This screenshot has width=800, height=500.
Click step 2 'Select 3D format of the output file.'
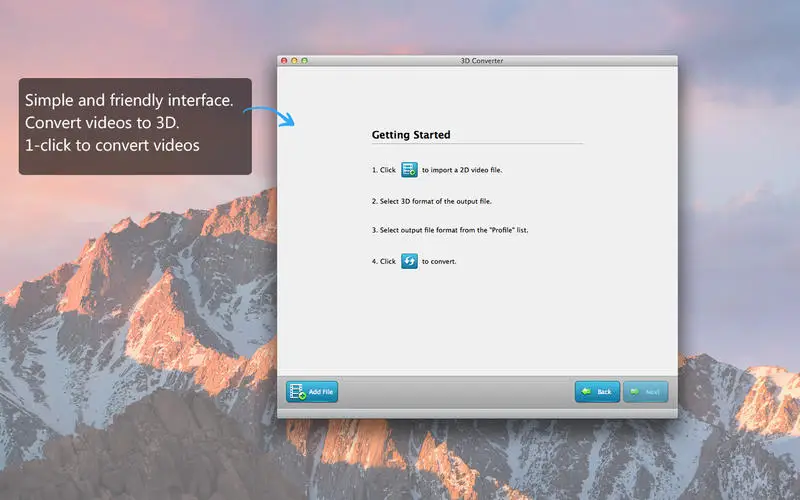pyautogui.click(x=432, y=202)
